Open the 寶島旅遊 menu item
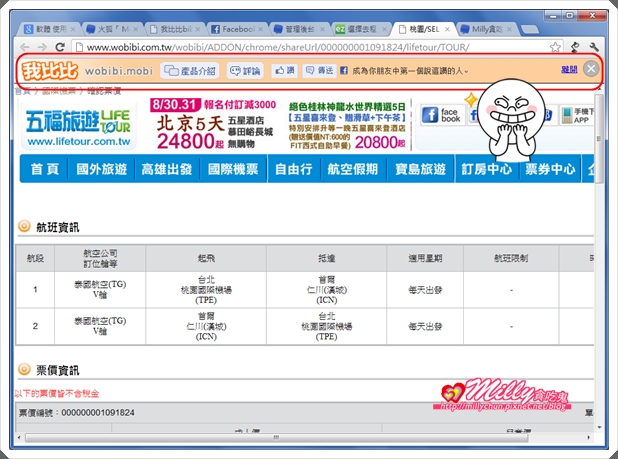Image resolution: width=618 pixels, height=459 pixels. click(421, 169)
